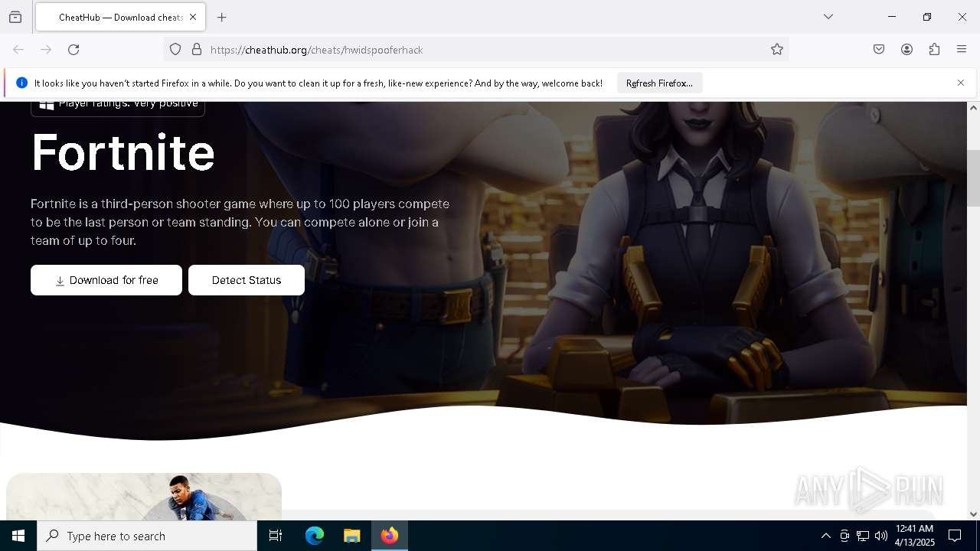Image resolution: width=980 pixels, height=551 pixels.
Task: Open network status tray icon
Action: tap(863, 536)
